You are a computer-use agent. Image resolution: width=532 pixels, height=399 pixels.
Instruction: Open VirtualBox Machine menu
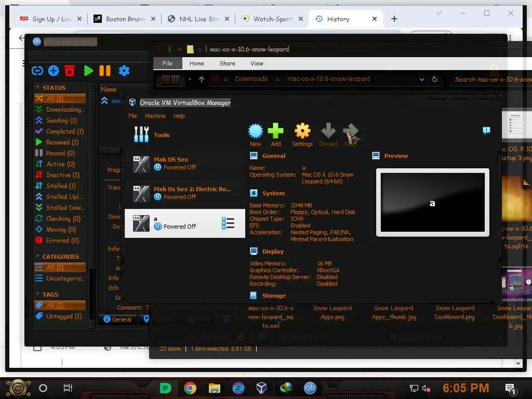point(155,116)
